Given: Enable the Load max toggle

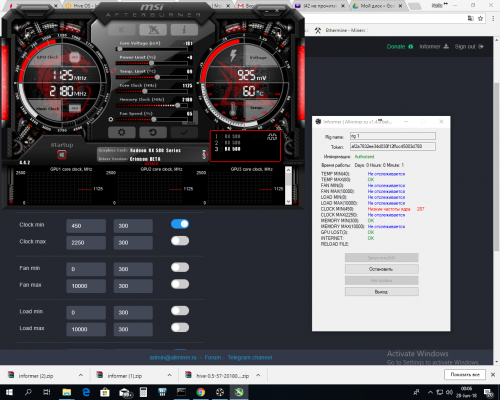Looking at the screenshot, I should pos(180,327).
